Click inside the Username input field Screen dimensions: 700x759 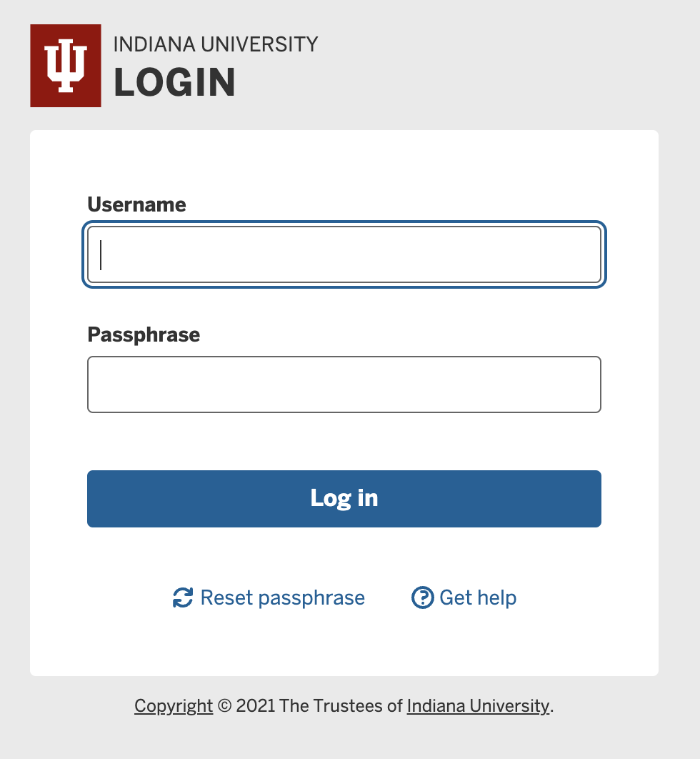pos(344,254)
